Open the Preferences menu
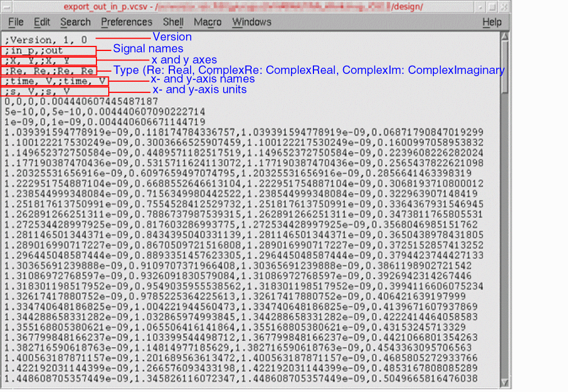Viewport: 568px width, 392px height. 126,22
